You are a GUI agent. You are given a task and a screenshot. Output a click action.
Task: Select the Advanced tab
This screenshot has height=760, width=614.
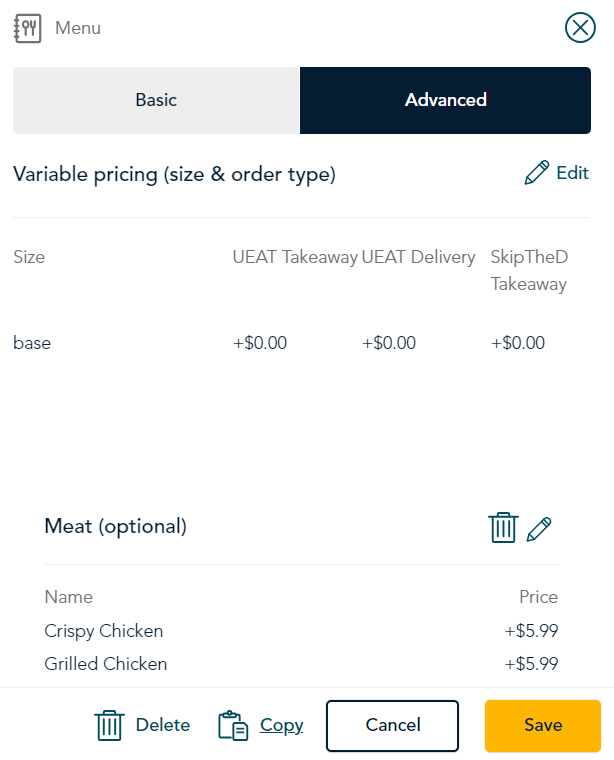pos(445,100)
